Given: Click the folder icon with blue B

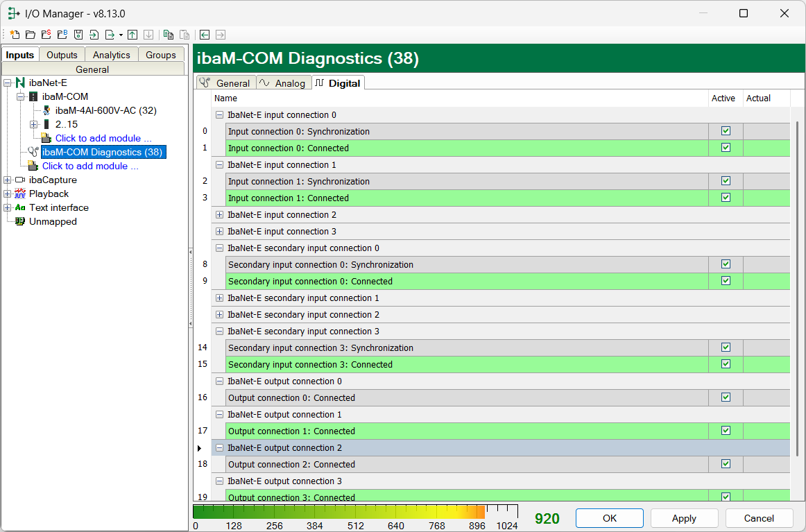Looking at the screenshot, I should pyautogui.click(x=62, y=35).
